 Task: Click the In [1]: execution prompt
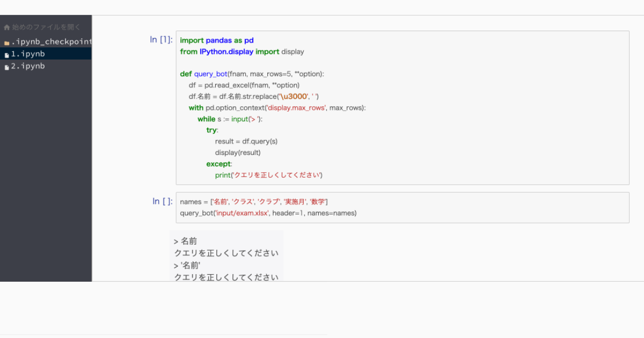click(x=161, y=39)
